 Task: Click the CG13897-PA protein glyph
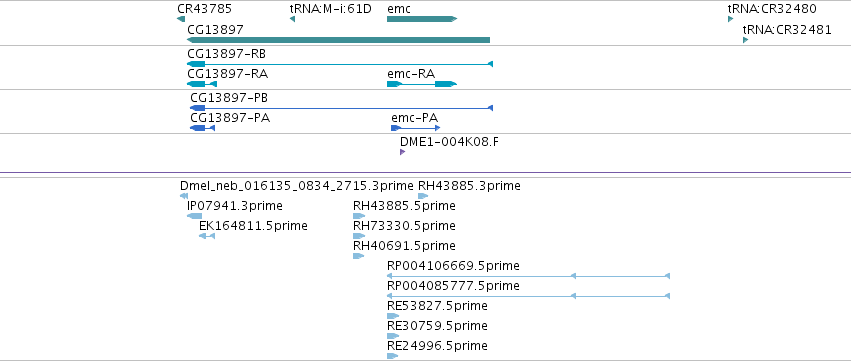coord(202,128)
